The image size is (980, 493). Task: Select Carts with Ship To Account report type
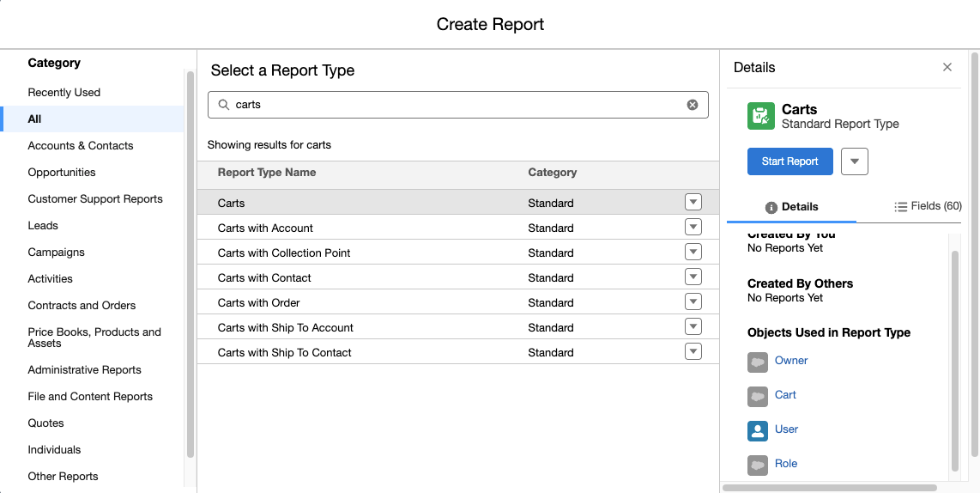click(458, 328)
